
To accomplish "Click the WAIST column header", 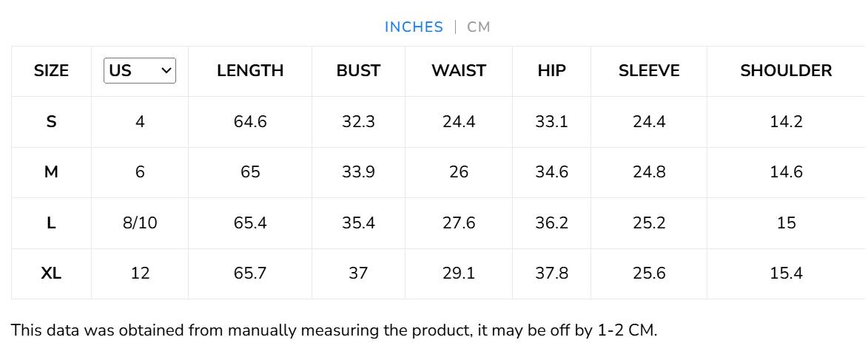I will point(459,71).
